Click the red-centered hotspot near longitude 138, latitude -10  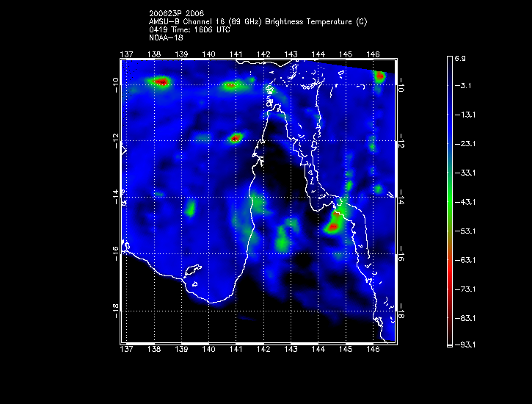[159, 82]
